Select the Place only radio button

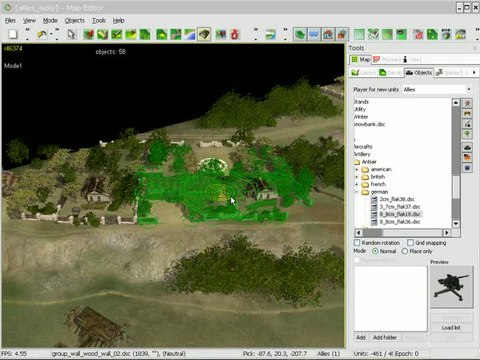point(405,251)
